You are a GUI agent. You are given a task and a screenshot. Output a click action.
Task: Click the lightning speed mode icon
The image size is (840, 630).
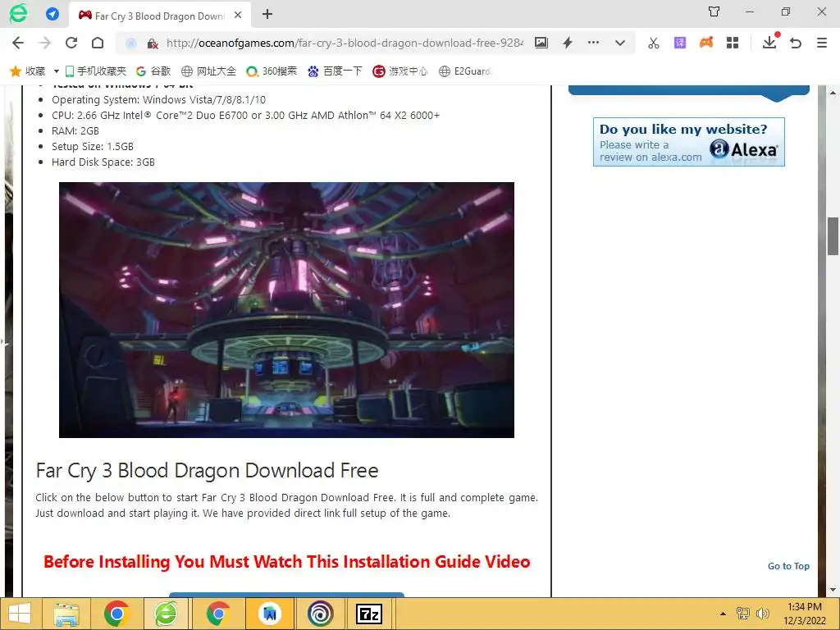pos(568,43)
